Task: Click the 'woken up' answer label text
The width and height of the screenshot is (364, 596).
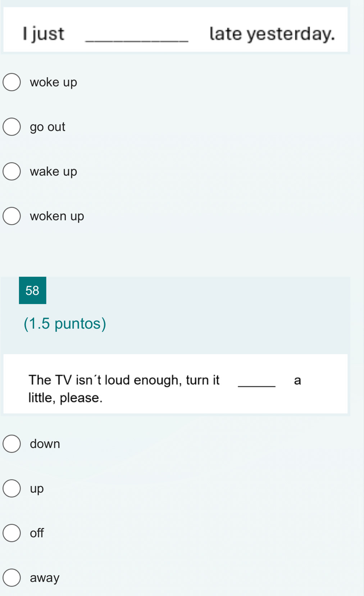Action: (x=57, y=216)
